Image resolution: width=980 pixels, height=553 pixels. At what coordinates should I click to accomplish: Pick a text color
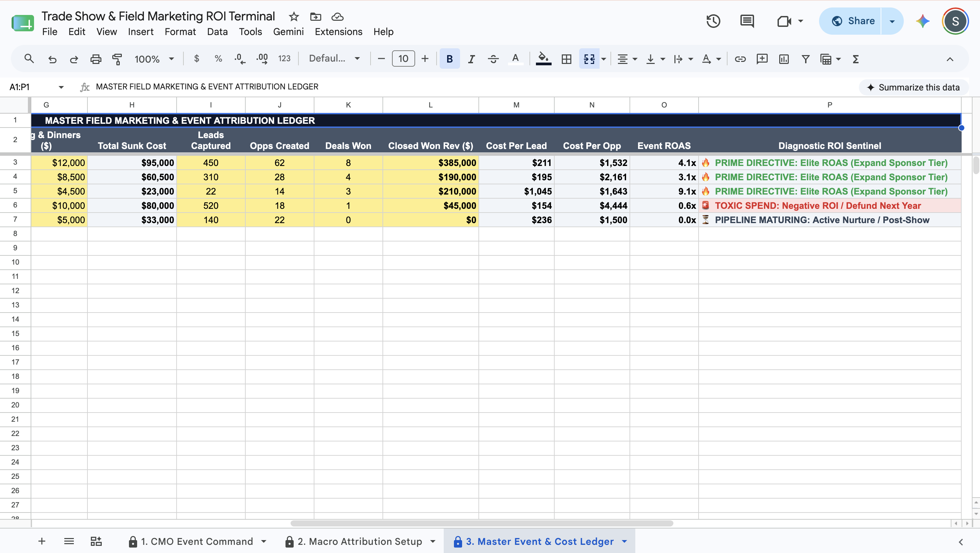tap(515, 59)
